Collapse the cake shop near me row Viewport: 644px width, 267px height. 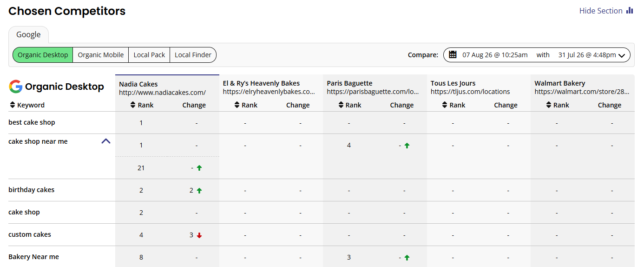tap(106, 141)
